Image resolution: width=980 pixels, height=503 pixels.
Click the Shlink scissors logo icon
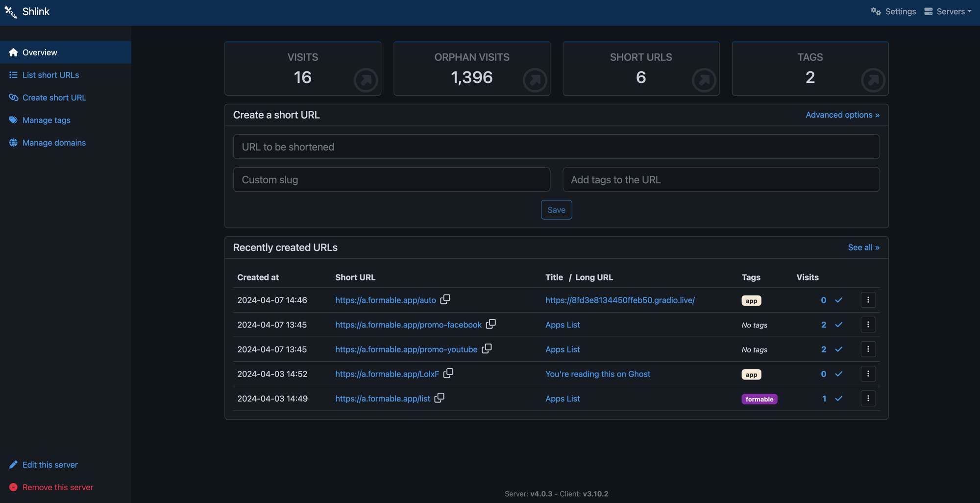10,12
